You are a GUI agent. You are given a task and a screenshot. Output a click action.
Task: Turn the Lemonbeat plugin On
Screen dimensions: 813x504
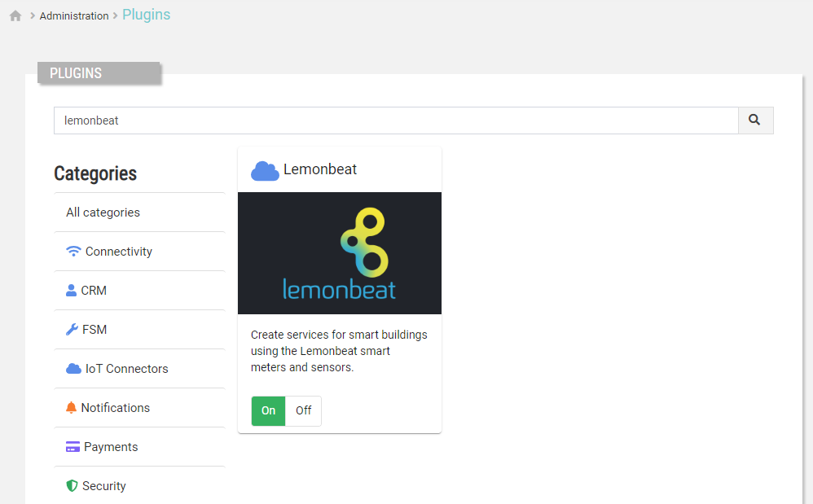268,410
